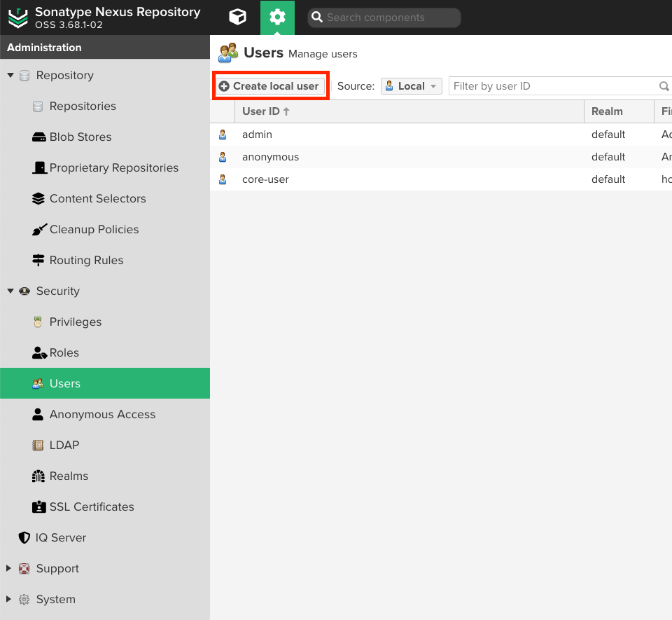Click the anonymous row user icon
Image resolution: width=672 pixels, height=620 pixels.
(223, 157)
